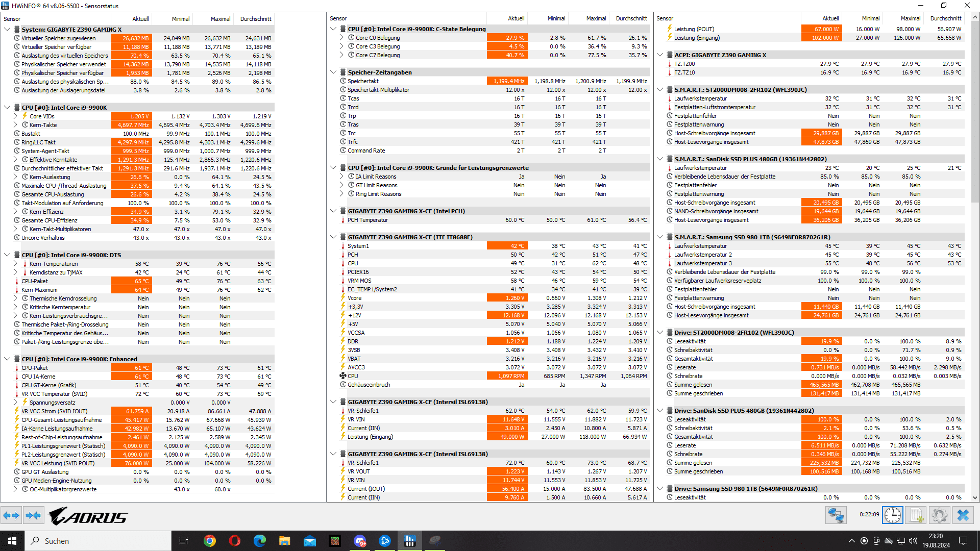The image size is (980, 551).
Task: Collapse the Gründe für Leistungsgrenzwerte group
Action: tap(333, 168)
